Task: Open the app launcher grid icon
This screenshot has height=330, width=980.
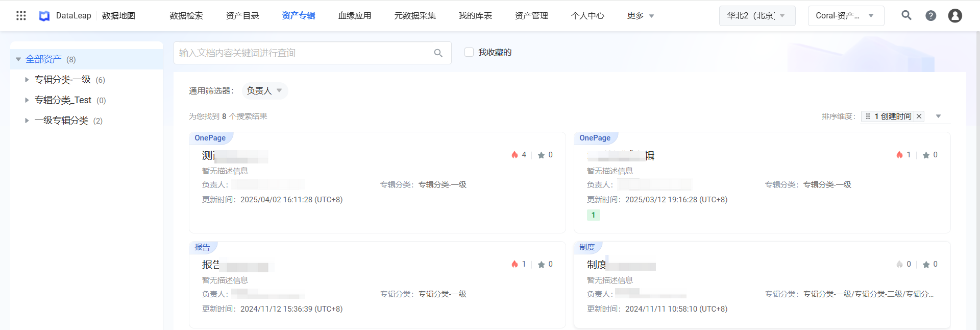Action: [21, 16]
